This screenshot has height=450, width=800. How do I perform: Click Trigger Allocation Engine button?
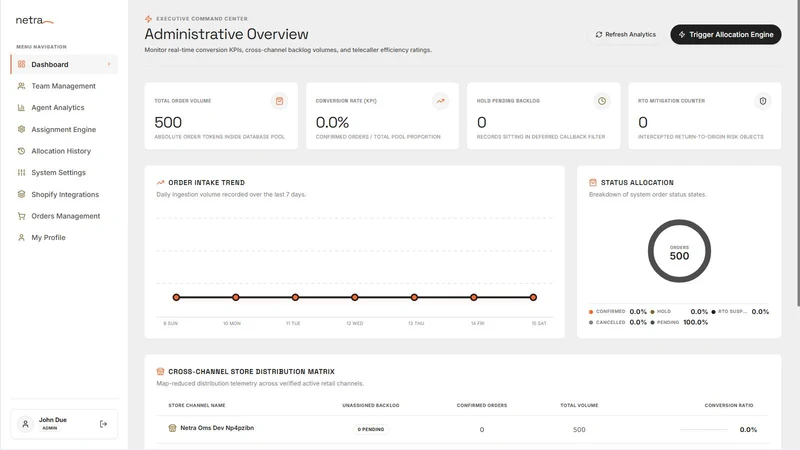pos(726,35)
